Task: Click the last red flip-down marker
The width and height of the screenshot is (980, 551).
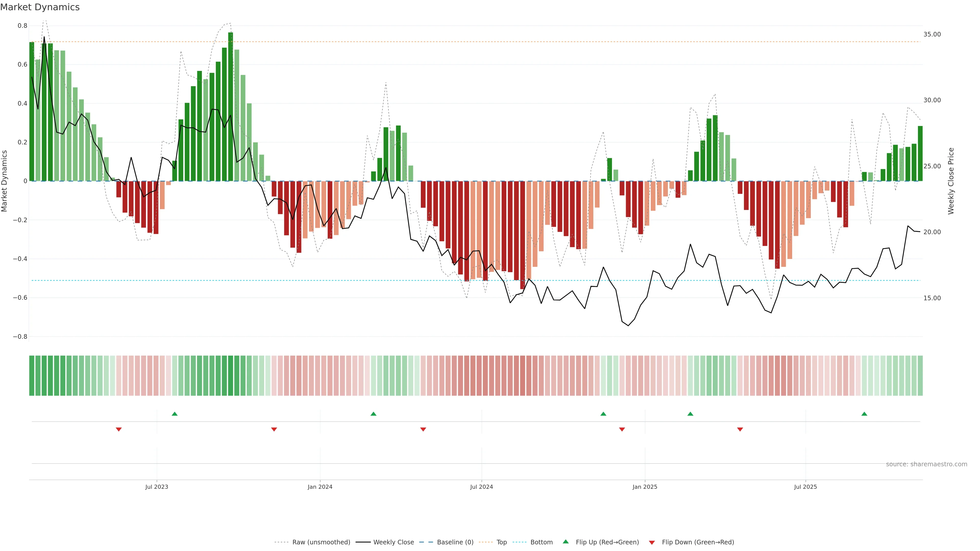Action: point(740,429)
